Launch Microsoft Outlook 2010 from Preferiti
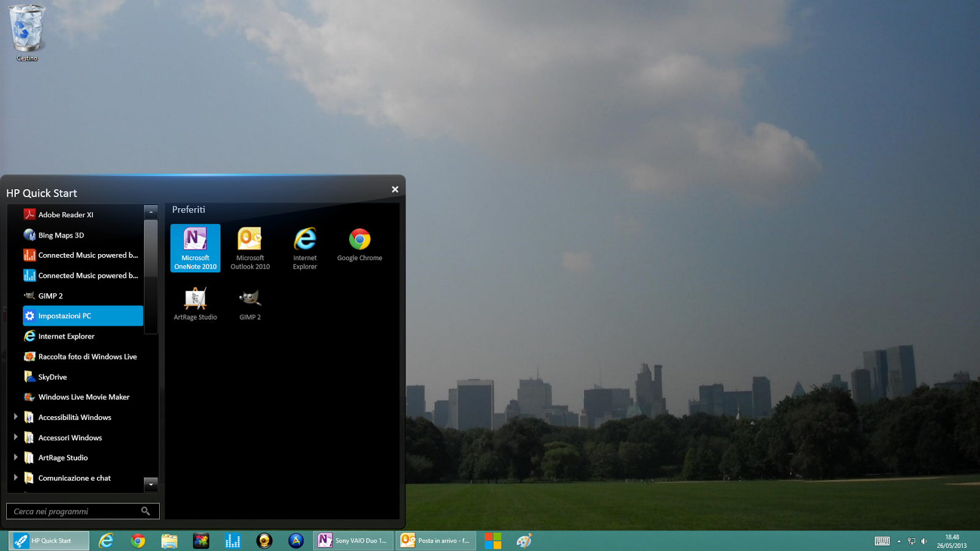The height and width of the screenshot is (551, 980). click(x=250, y=248)
